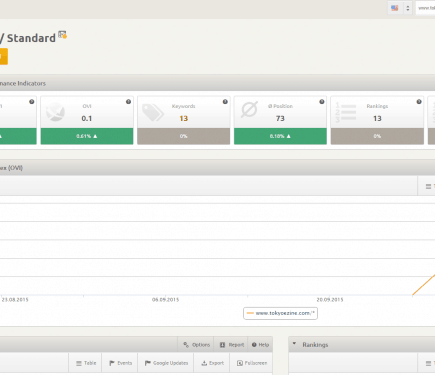Toggle the www.tokyoezine.com/* legend entry
The image size is (435, 375).
280,313
